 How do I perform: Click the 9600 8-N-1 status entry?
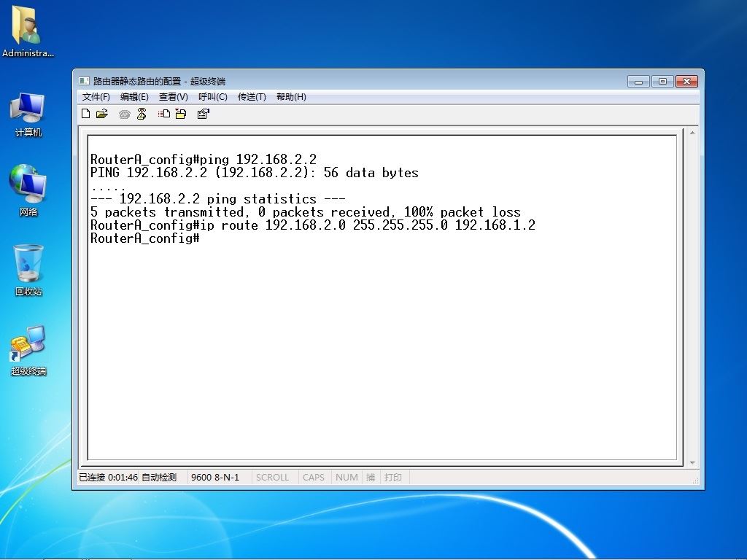pos(215,477)
